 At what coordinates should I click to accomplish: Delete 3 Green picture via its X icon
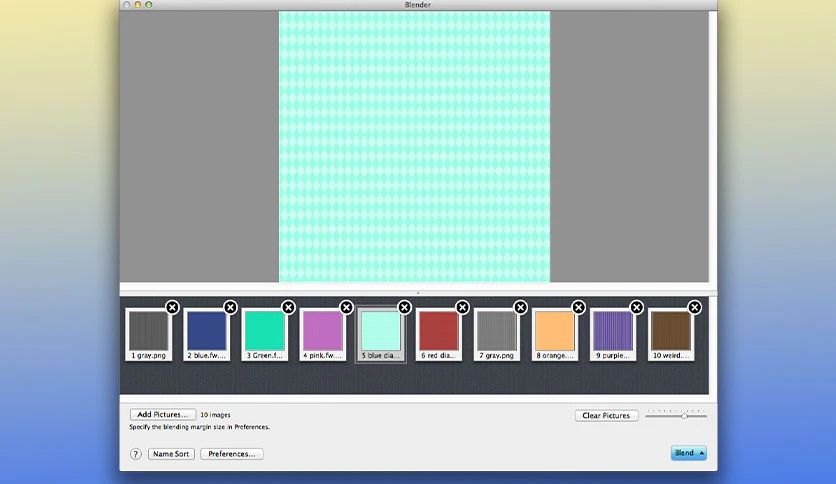click(x=288, y=308)
